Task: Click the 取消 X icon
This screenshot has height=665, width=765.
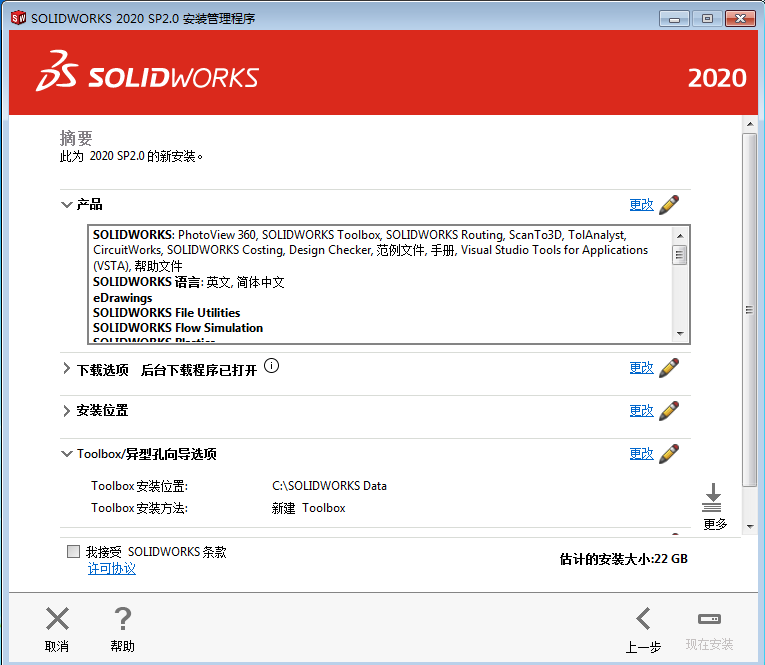Action: pyautogui.click(x=58, y=619)
